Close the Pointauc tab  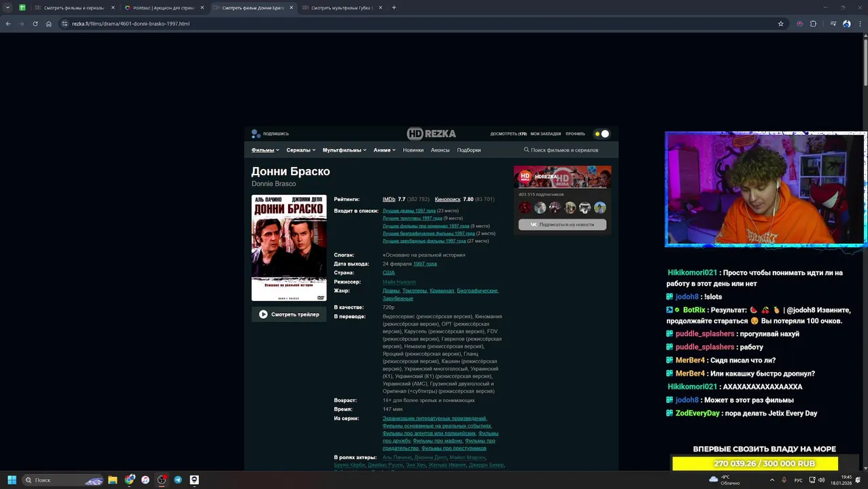click(x=202, y=7)
